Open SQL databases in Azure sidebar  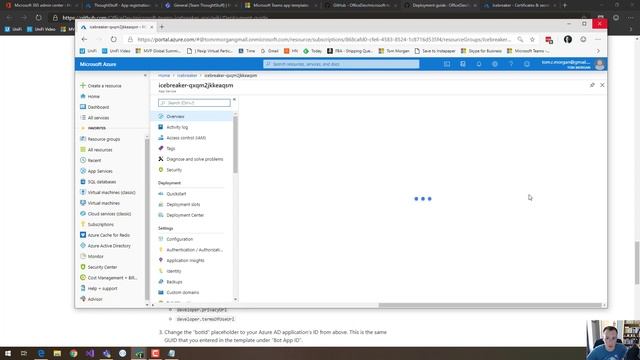pyautogui.click(x=98, y=182)
